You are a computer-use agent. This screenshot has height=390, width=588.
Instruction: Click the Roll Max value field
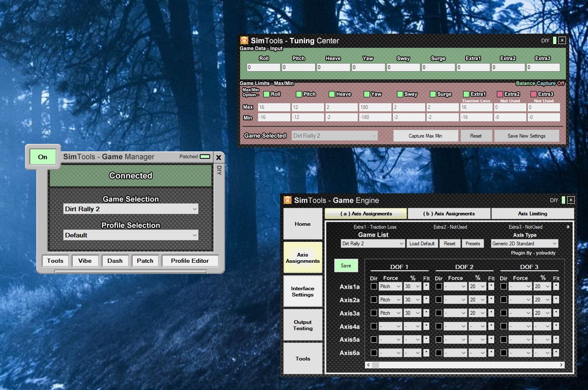[x=274, y=107]
